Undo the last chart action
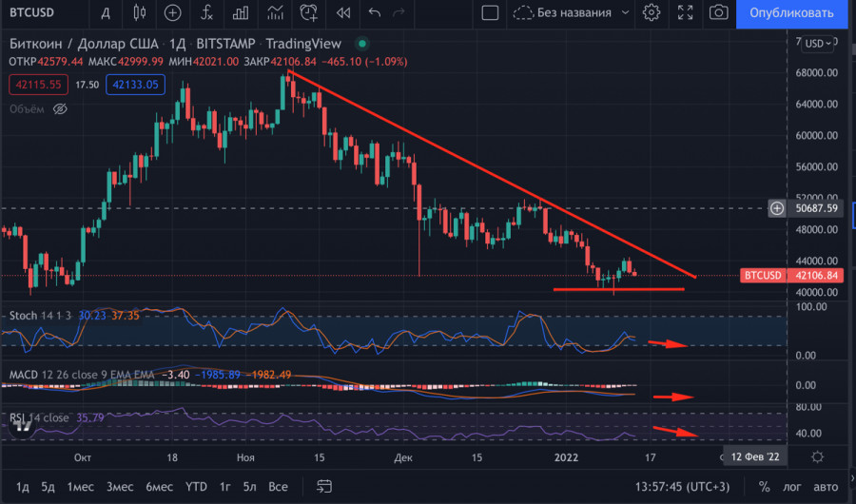856x504 pixels. click(x=374, y=12)
